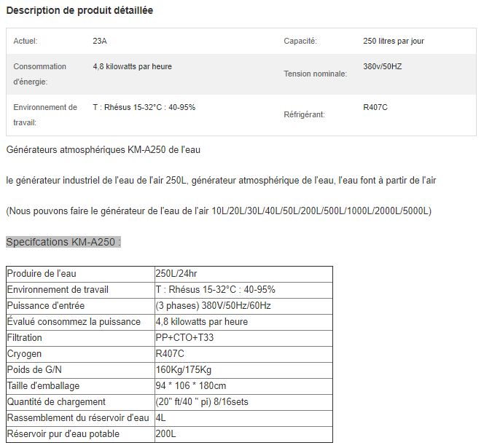The image size is (484, 448).
Task: Click the "Produire de l'eau" table cell
Action: pyautogui.click(x=41, y=274)
